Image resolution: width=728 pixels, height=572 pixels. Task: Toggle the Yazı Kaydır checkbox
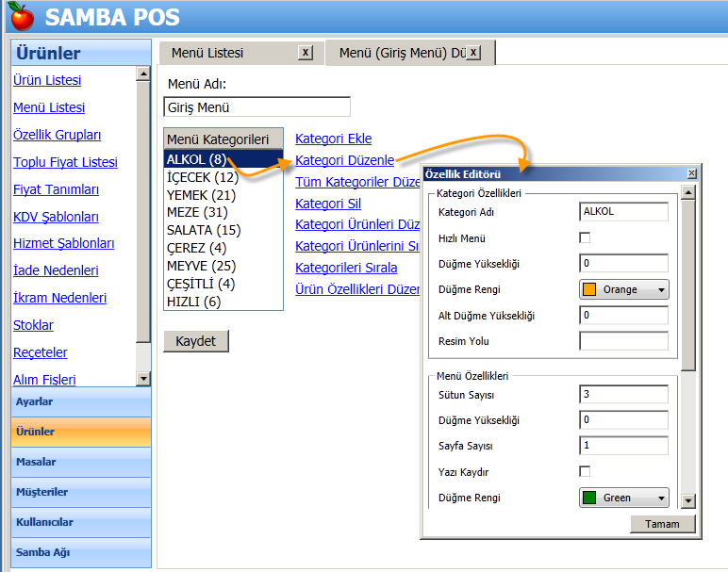[x=585, y=472]
